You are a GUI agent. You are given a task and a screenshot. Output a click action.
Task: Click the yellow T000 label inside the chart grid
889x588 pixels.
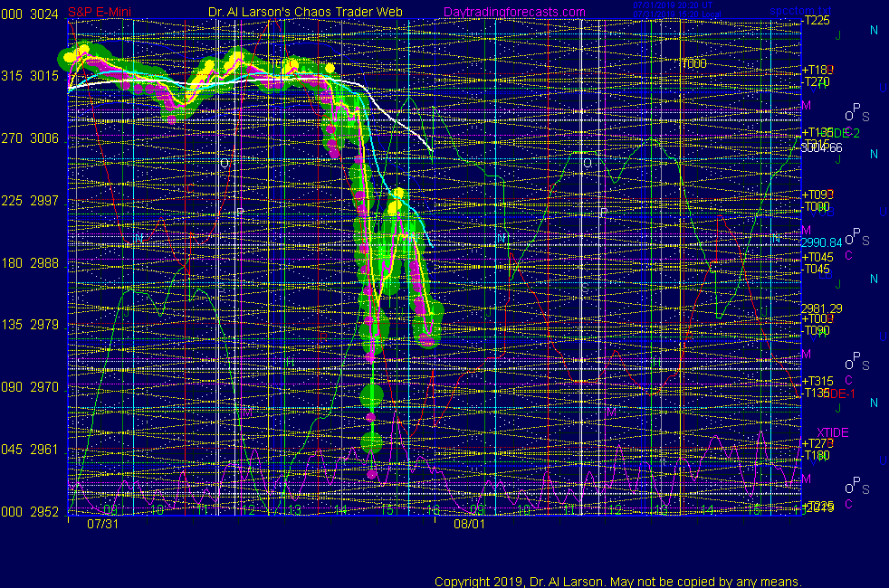[x=694, y=64]
